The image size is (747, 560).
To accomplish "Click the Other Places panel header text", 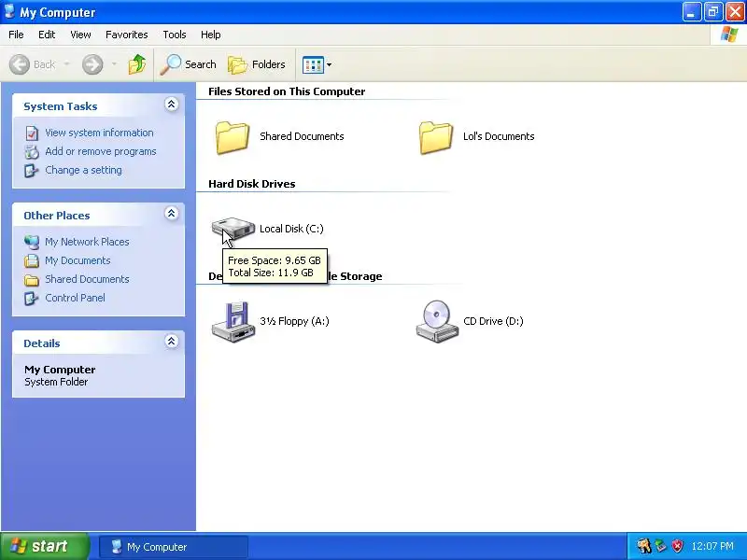I will click(x=57, y=216).
